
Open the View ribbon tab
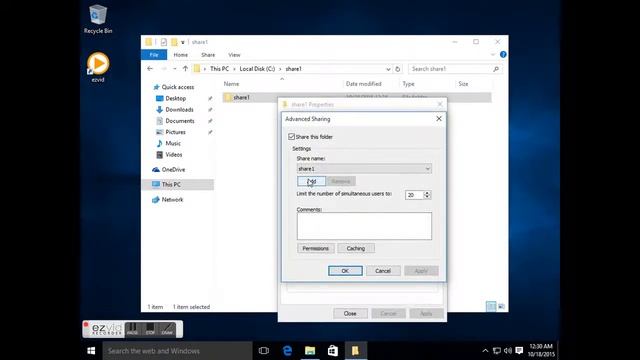click(x=234, y=55)
